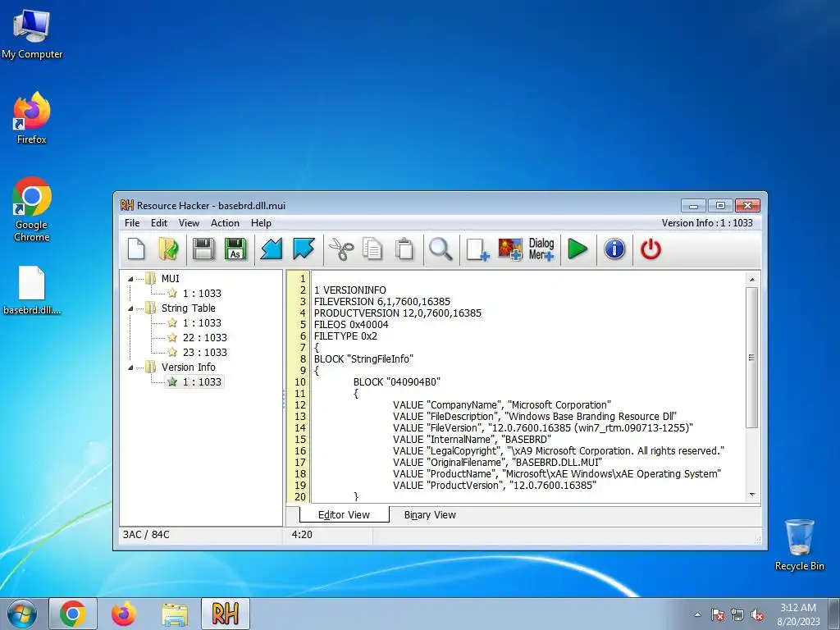Click the green Compile Script play icon
This screenshot has height=630, width=840.
tap(577, 249)
